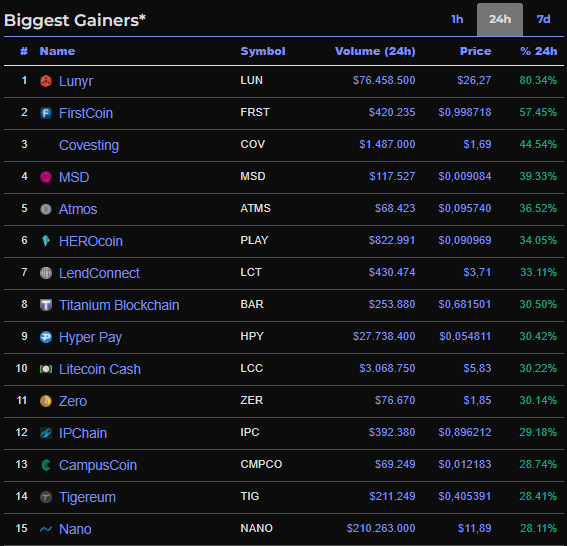This screenshot has width=567, height=546.
Task: Open the CampusCoin link
Action: coord(98,465)
